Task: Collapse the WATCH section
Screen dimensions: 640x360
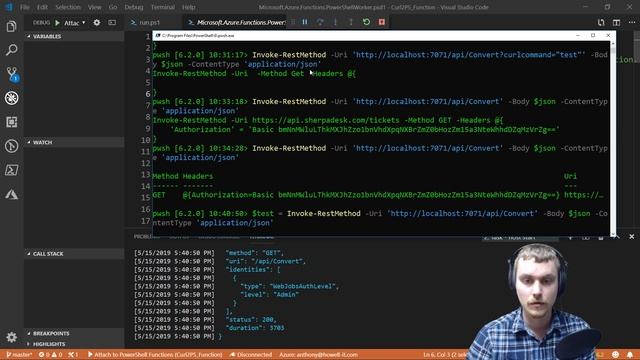Action: (x=74, y=142)
